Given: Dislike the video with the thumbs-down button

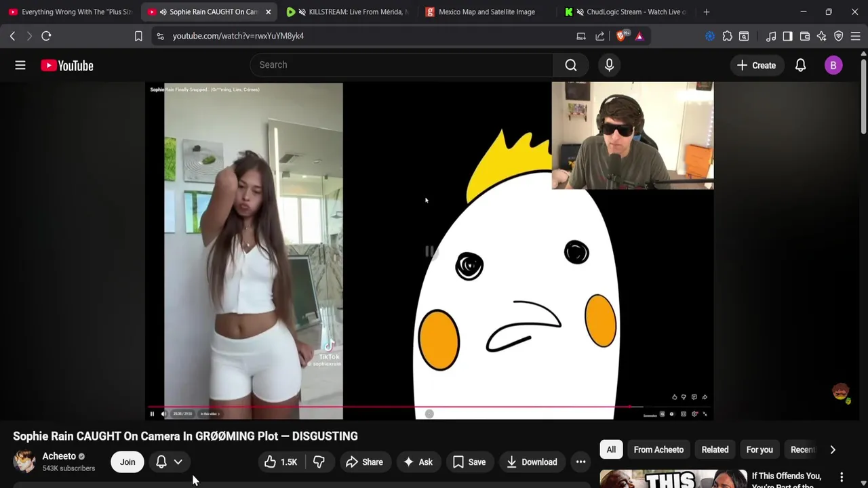Looking at the screenshot, I should (319, 462).
